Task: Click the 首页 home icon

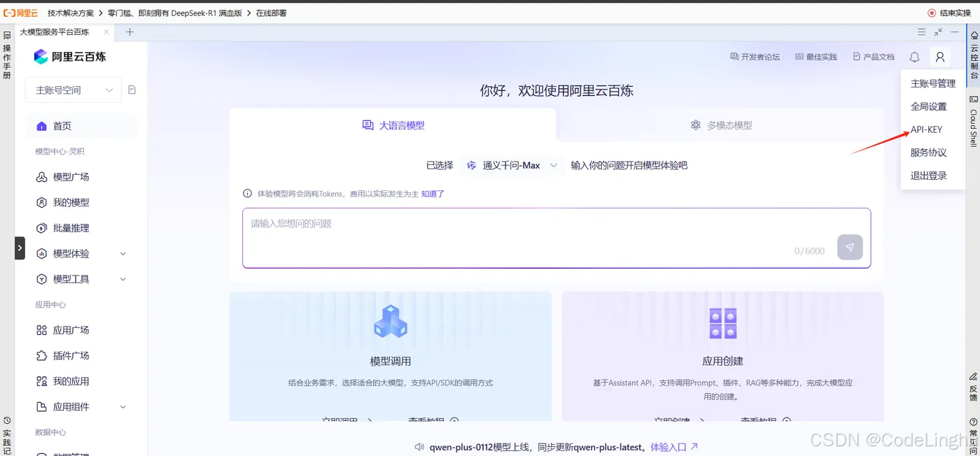Action: (41, 126)
